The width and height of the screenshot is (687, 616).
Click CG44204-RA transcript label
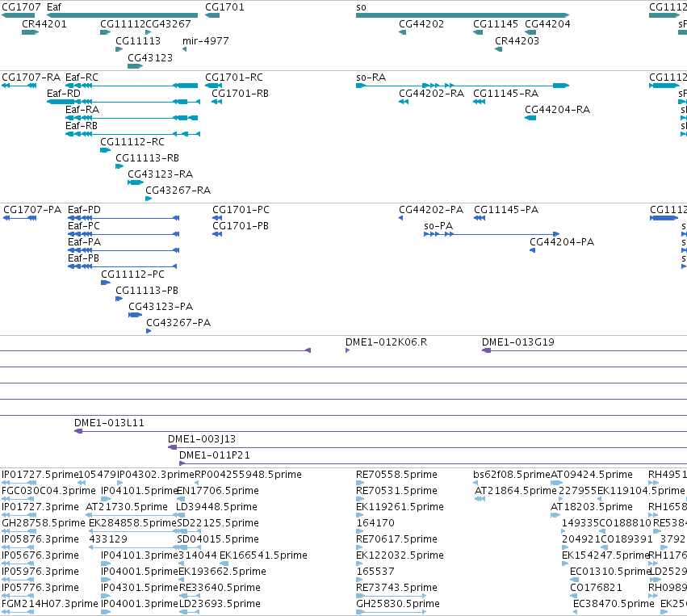pyautogui.click(x=558, y=110)
